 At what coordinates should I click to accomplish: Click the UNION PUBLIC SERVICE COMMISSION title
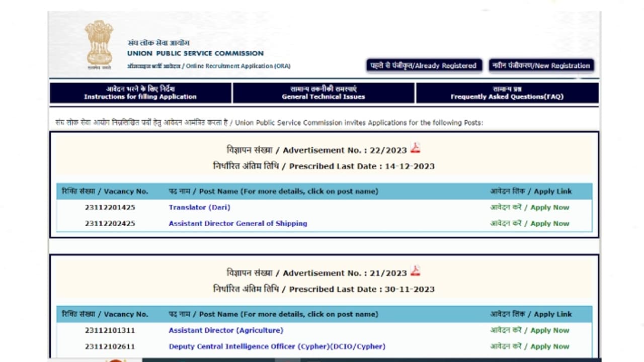(x=195, y=53)
